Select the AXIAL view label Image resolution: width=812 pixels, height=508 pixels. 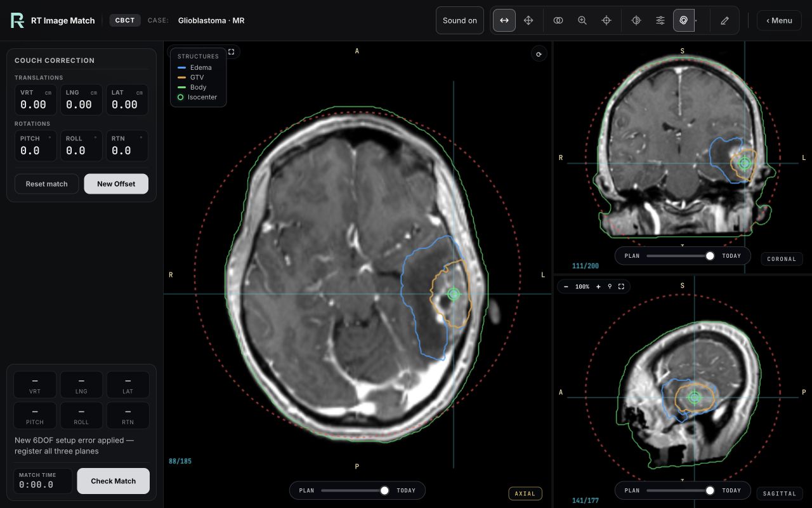[x=525, y=493]
